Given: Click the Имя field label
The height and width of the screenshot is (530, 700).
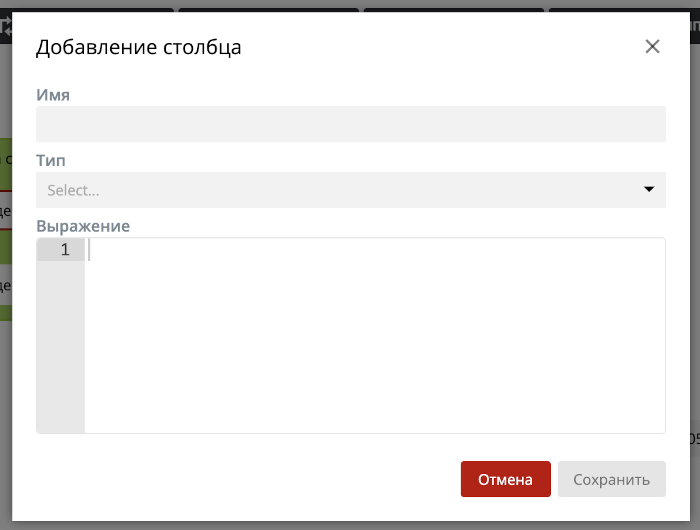Looking at the screenshot, I should (x=53, y=95).
